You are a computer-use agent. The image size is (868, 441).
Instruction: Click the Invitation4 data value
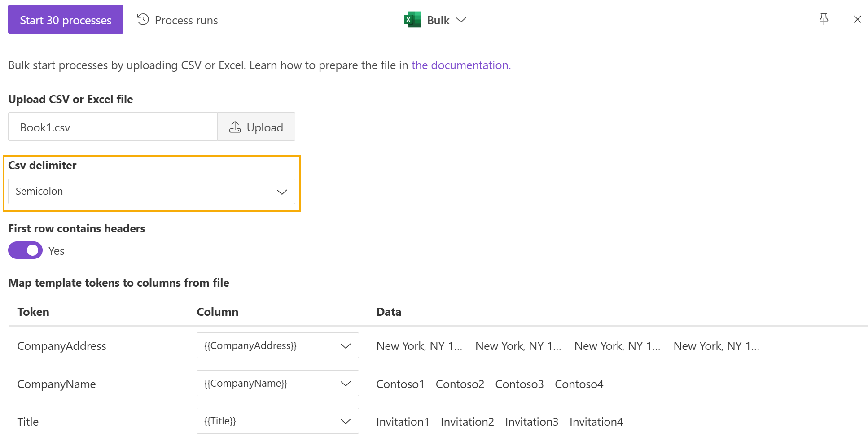(596, 422)
